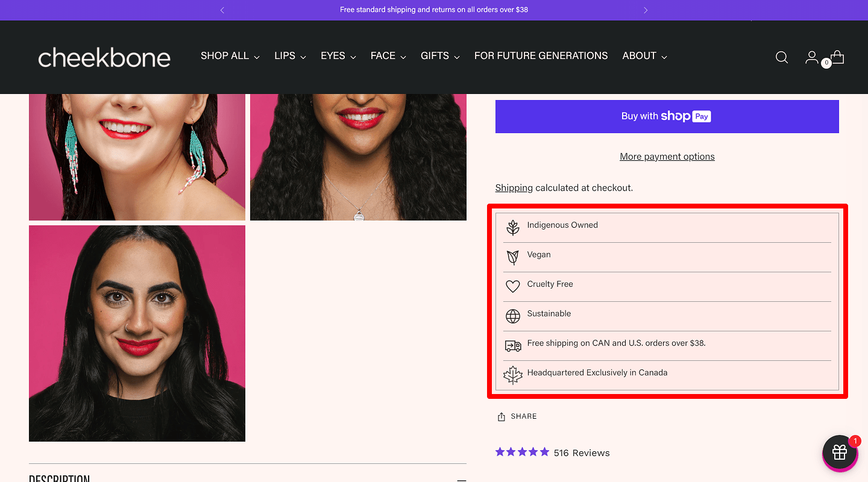This screenshot has height=482, width=868.
Task: Open the ABOUT dropdown chevron
Action: (664, 57)
